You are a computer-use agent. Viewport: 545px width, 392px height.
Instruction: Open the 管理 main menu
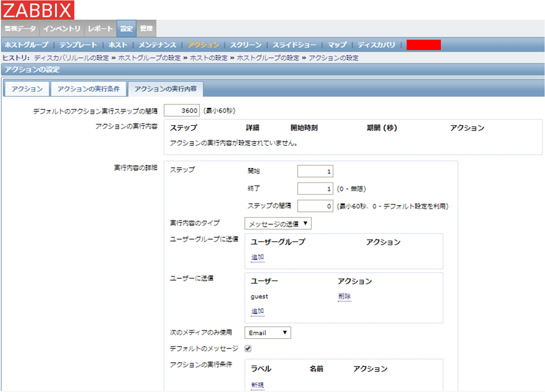(x=146, y=29)
